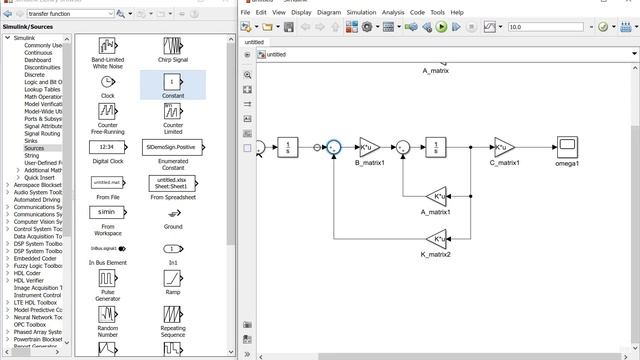
Task: Select Sinks in the library tree
Action: click(x=31, y=141)
